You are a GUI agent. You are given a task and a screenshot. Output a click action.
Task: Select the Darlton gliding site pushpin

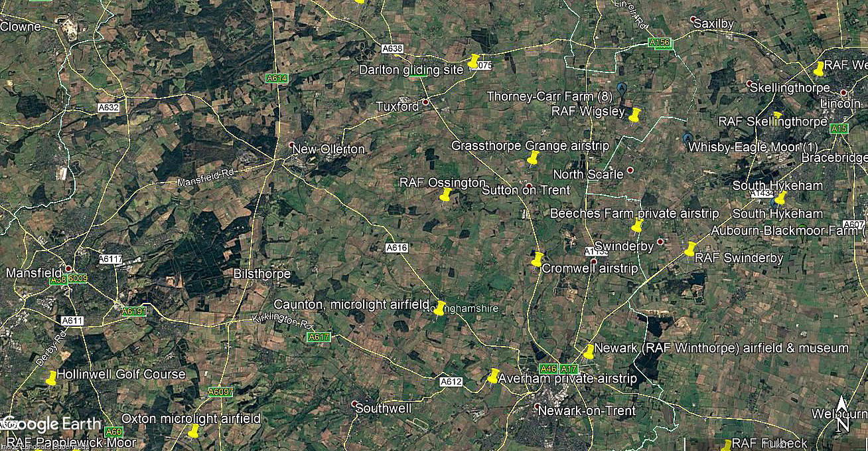[x=473, y=61]
